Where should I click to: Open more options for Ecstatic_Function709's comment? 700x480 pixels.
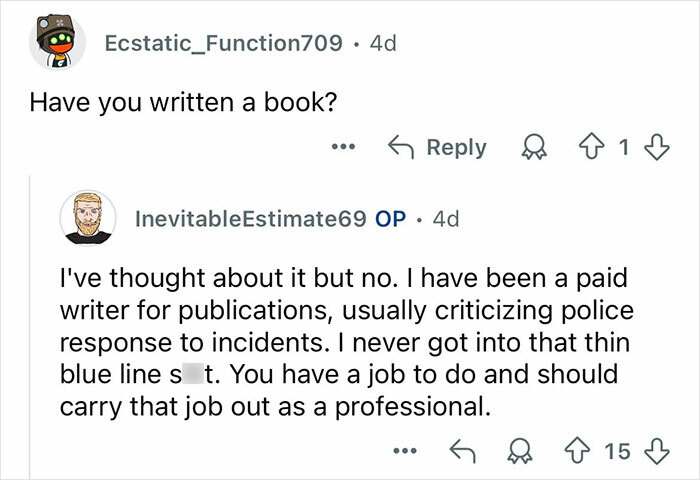[x=345, y=148]
